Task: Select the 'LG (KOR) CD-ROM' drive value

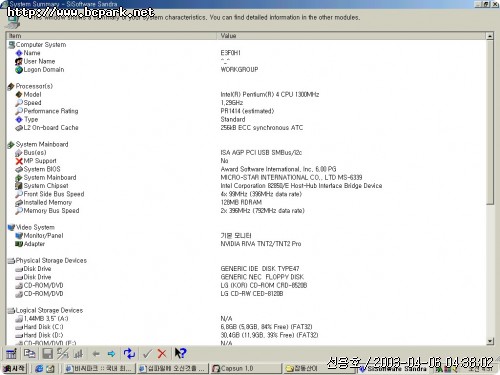Action: [264, 285]
